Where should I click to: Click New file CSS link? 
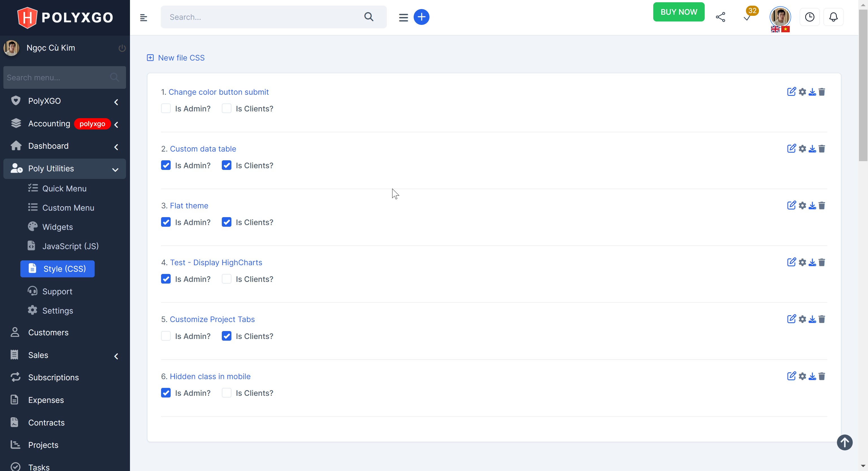pos(181,58)
